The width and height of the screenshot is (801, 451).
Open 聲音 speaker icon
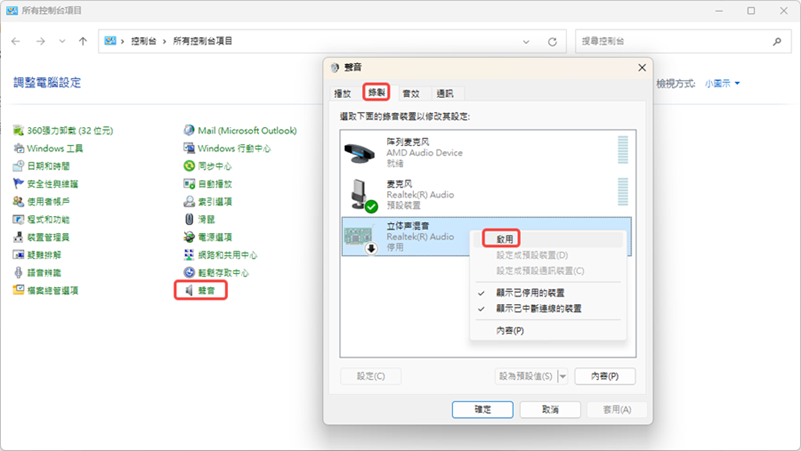click(x=189, y=290)
